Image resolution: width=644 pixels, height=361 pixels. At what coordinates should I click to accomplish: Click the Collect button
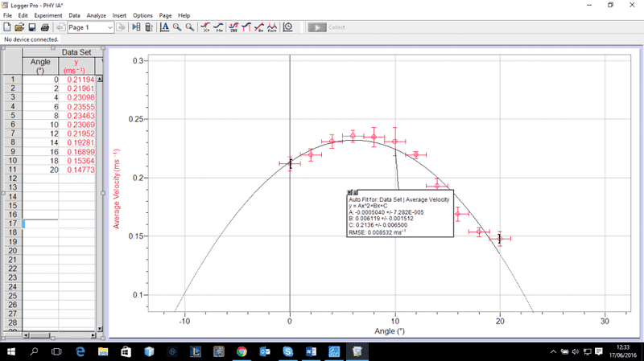[327, 27]
